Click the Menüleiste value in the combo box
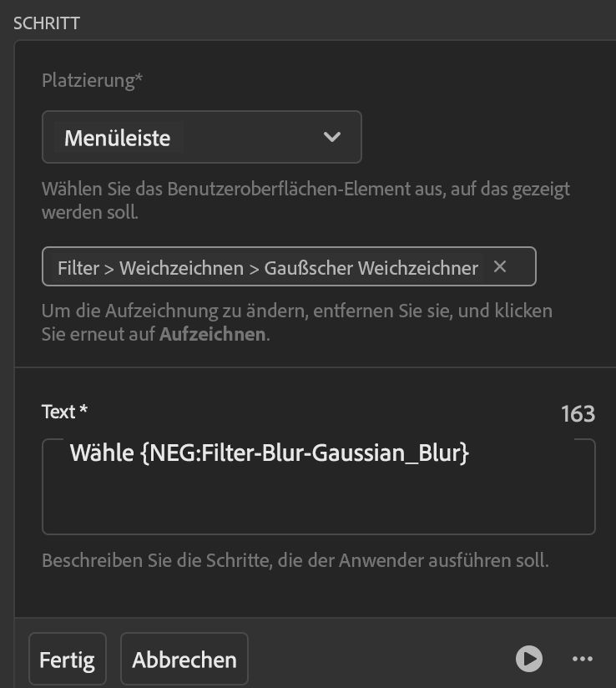The image size is (616, 688). [x=118, y=138]
